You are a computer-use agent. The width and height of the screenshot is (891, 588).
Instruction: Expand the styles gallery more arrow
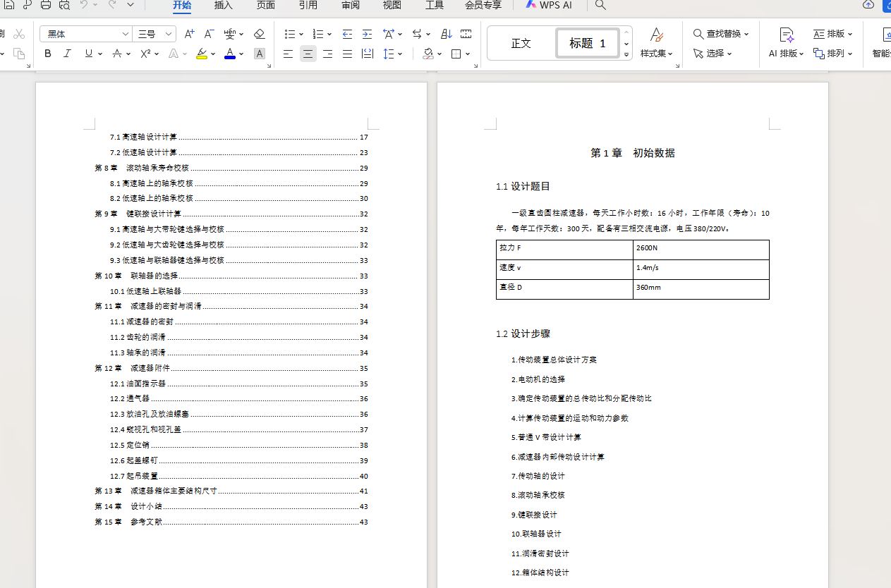point(626,54)
